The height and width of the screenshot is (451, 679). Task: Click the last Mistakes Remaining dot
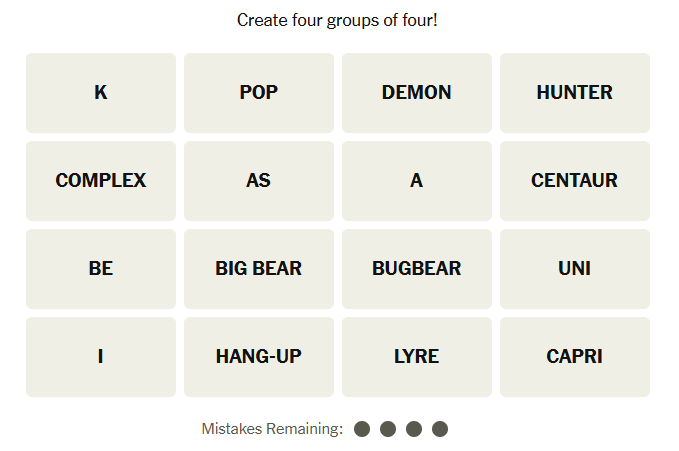pyautogui.click(x=440, y=429)
